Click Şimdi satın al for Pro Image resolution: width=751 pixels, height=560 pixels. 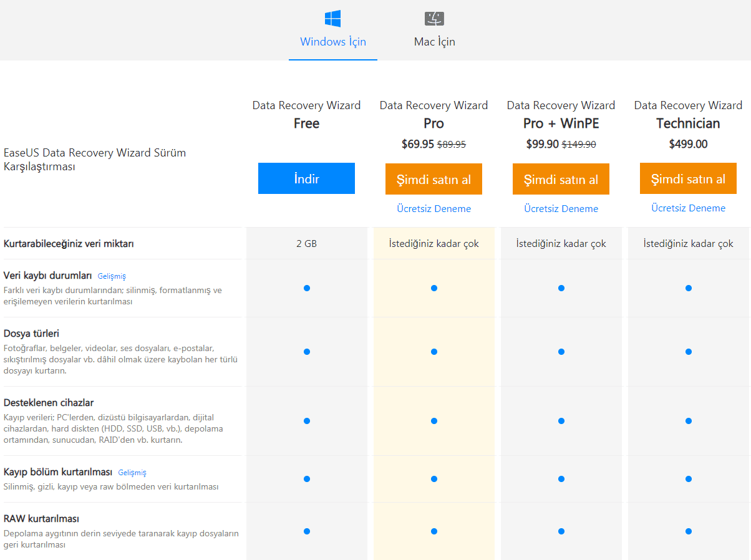(x=434, y=180)
